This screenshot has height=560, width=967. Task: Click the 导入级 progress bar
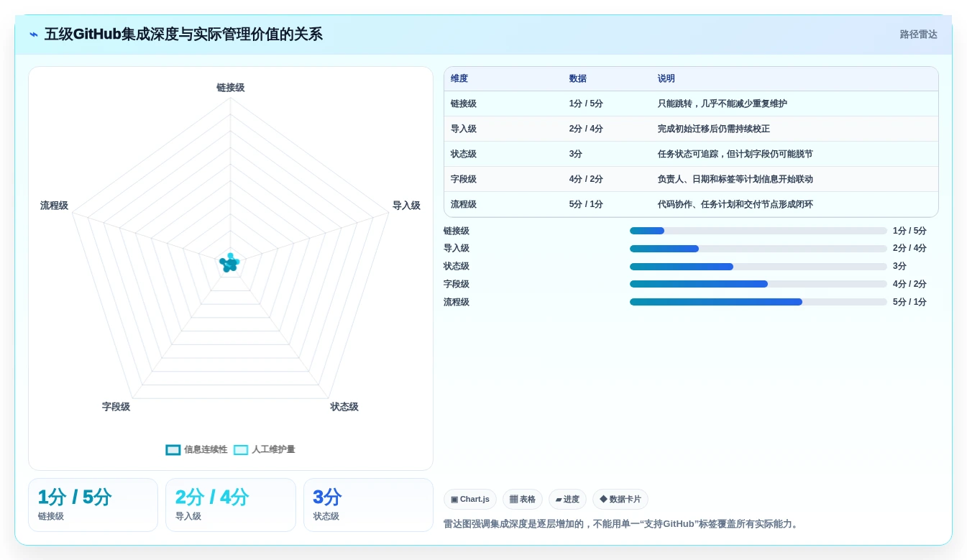[x=759, y=249]
